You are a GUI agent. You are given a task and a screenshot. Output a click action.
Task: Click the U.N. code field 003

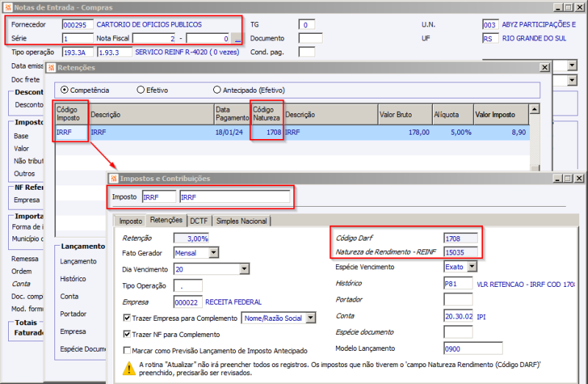(490, 25)
